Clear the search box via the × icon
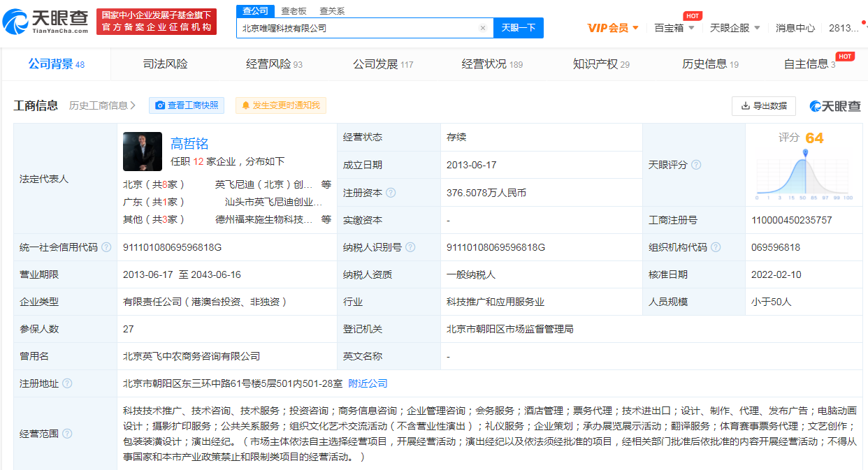 [x=482, y=27]
